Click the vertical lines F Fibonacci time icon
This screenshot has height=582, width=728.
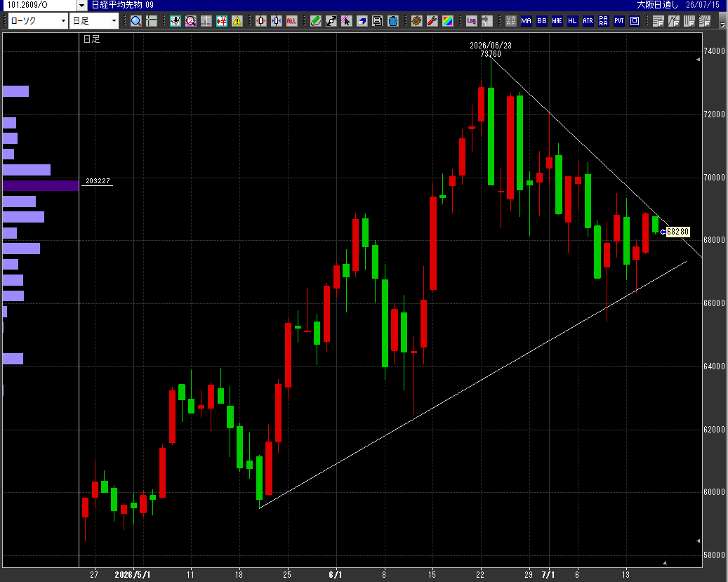[689, 21]
